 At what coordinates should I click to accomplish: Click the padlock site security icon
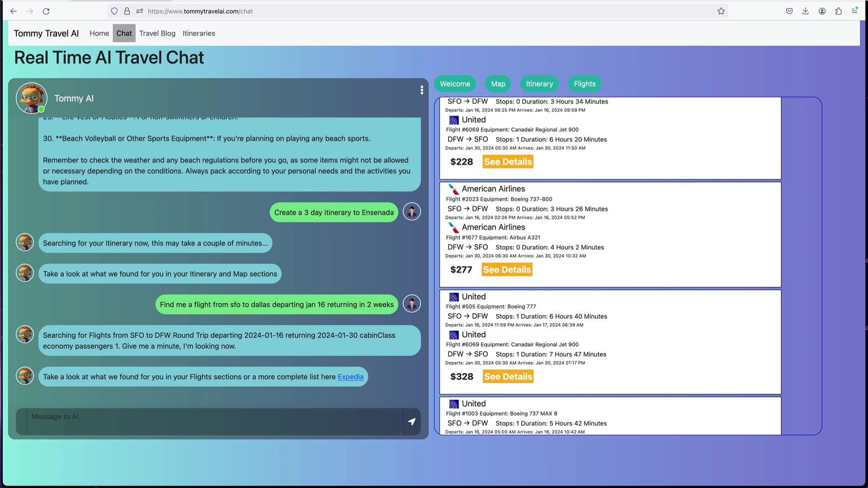point(127,11)
